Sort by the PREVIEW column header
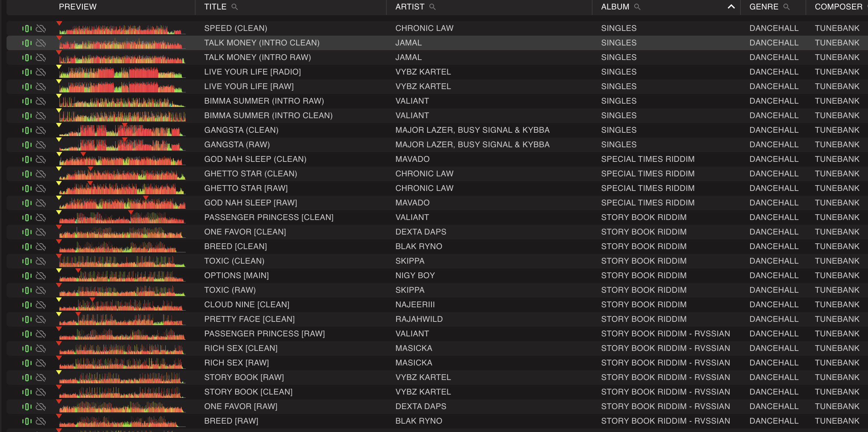 [78, 7]
